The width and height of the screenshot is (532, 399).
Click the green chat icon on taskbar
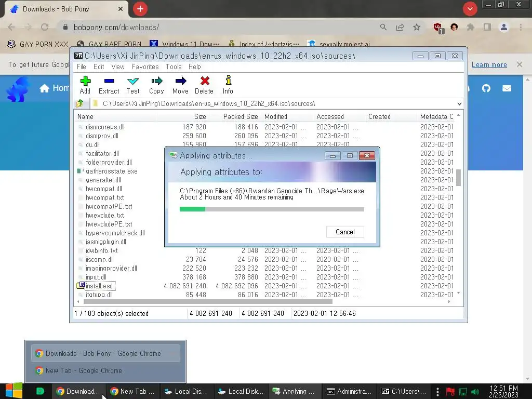[x=40, y=391]
